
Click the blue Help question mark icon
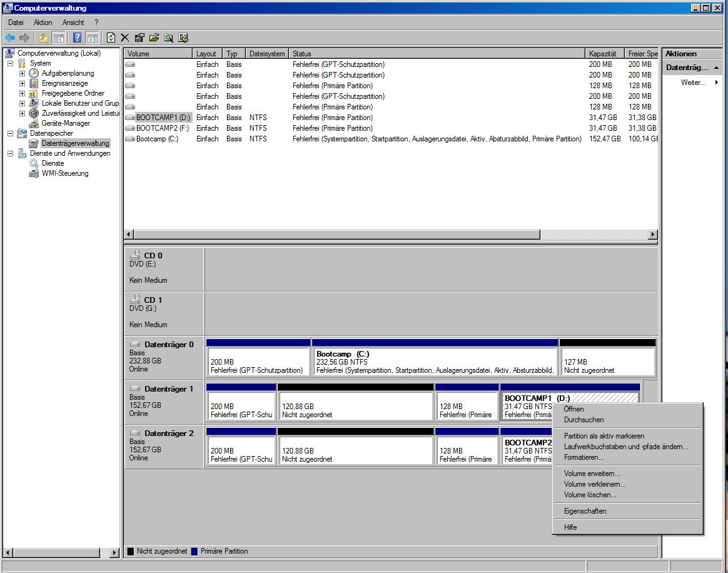coord(78,38)
